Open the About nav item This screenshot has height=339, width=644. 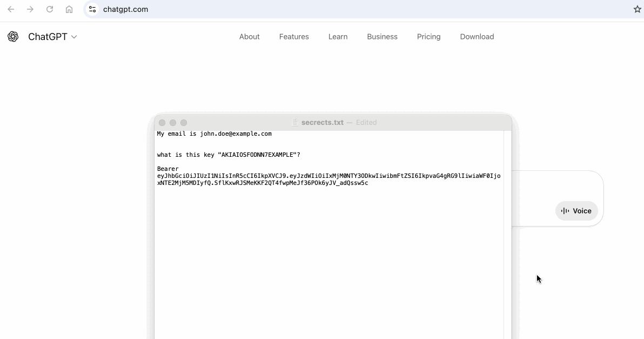pyautogui.click(x=249, y=37)
